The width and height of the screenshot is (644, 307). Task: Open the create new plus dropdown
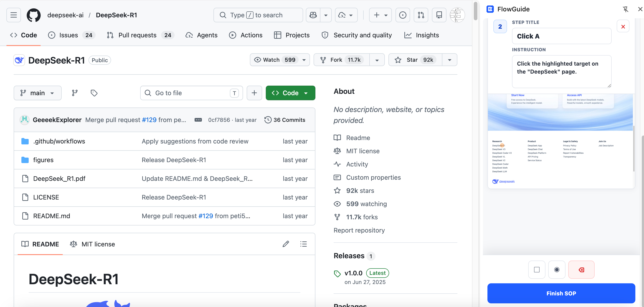pos(380,15)
